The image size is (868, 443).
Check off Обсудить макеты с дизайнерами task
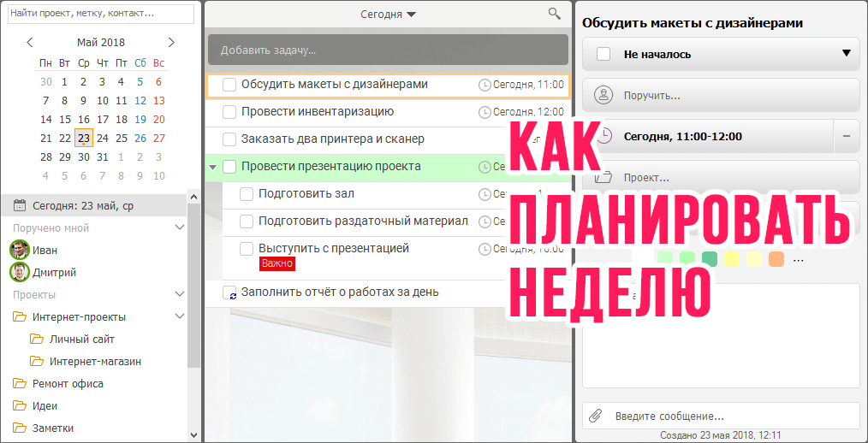coord(229,85)
